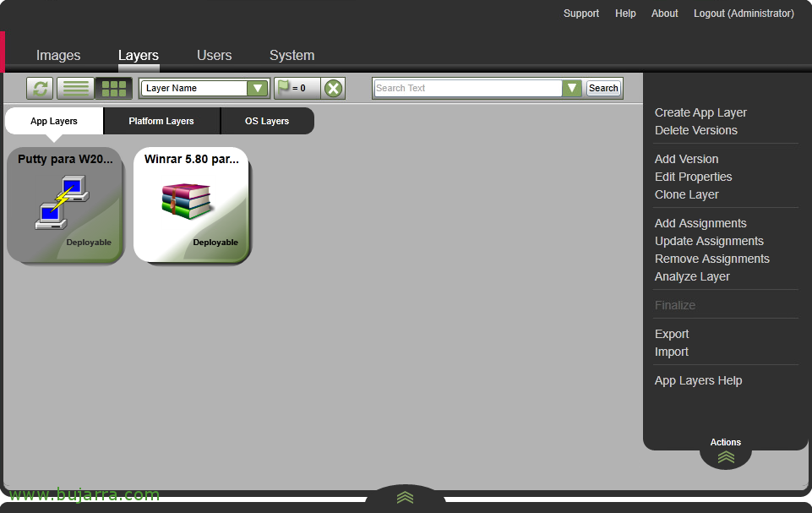Collapse the Actions panel chevron
The image size is (812, 513).
726,456
